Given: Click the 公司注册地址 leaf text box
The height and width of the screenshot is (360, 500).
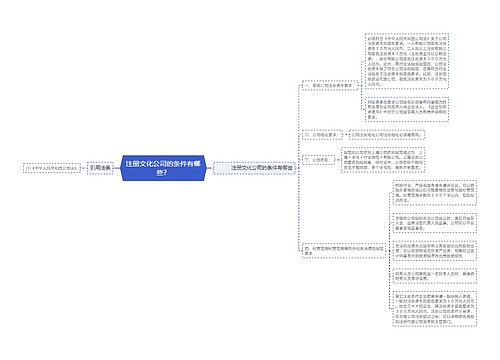Looking at the screenshot, I should coord(387,135).
